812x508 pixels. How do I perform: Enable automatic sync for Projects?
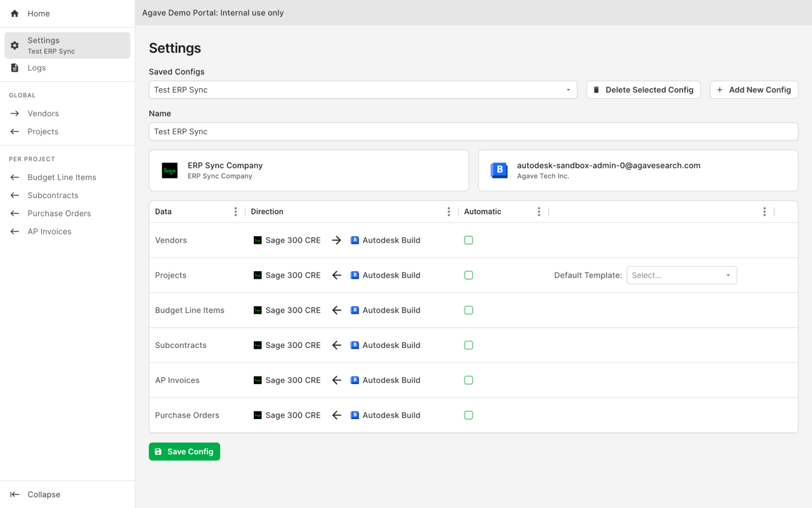[469, 275]
